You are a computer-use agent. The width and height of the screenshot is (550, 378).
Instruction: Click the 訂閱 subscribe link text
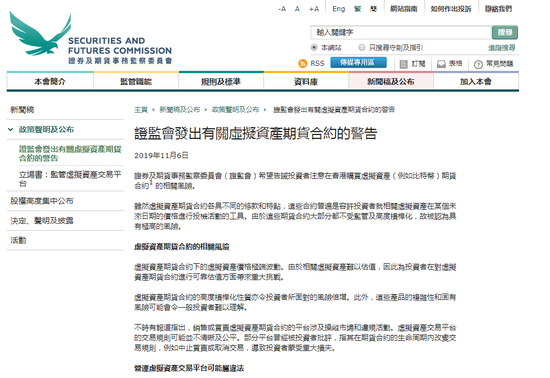(x=418, y=64)
